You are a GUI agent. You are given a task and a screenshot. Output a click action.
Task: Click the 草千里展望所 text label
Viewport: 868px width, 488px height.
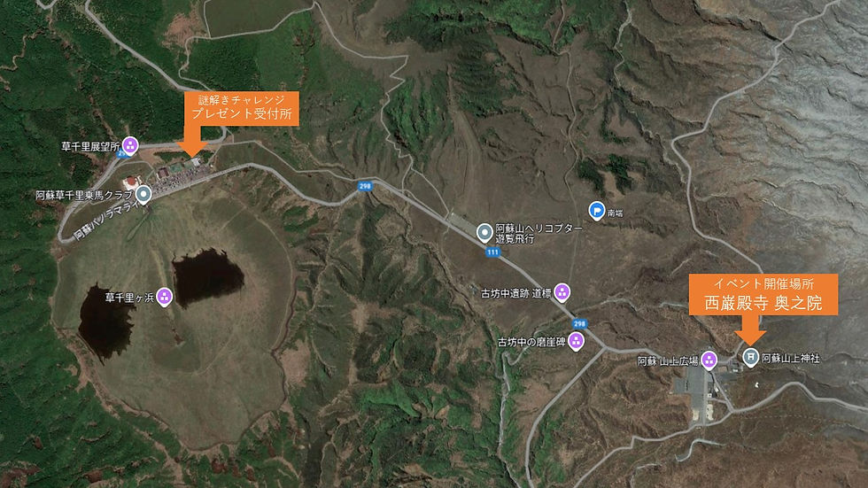pyautogui.click(x=90, y=147)
